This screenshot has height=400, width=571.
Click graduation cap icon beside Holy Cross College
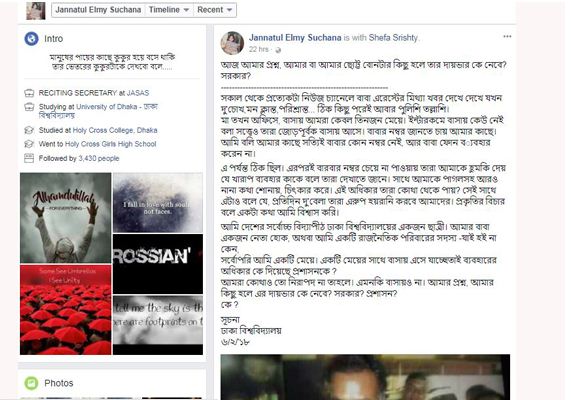(29, 130)
